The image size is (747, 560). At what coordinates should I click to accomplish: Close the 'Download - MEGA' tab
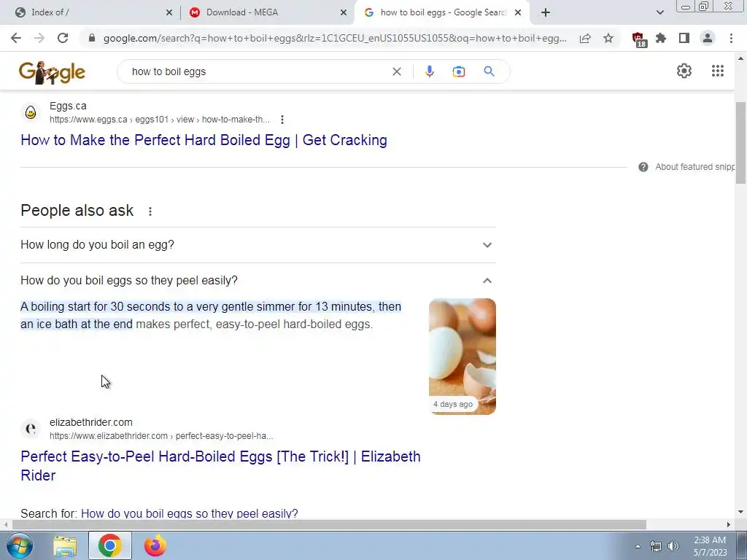344,13
